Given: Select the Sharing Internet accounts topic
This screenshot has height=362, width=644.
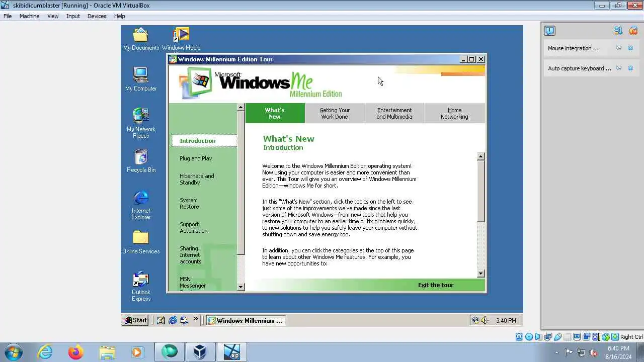Looking at the screenshot, I should (190, 255).
